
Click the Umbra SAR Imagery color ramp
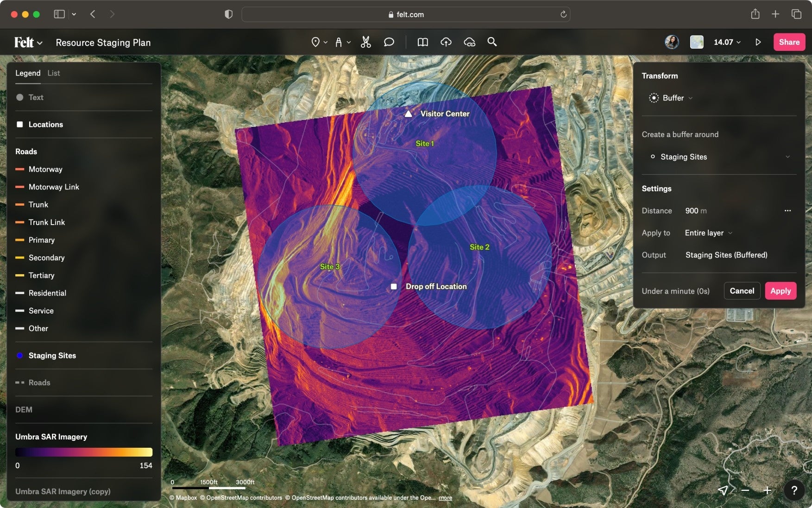(84, 452)
